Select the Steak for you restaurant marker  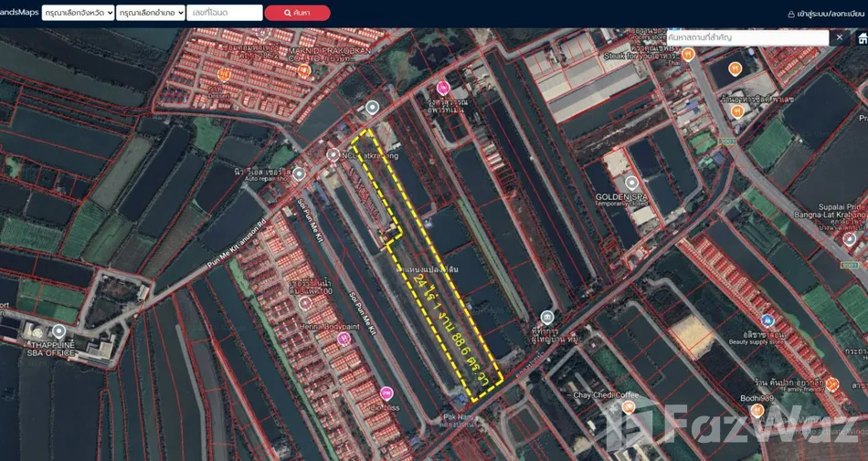pos(688,54)
